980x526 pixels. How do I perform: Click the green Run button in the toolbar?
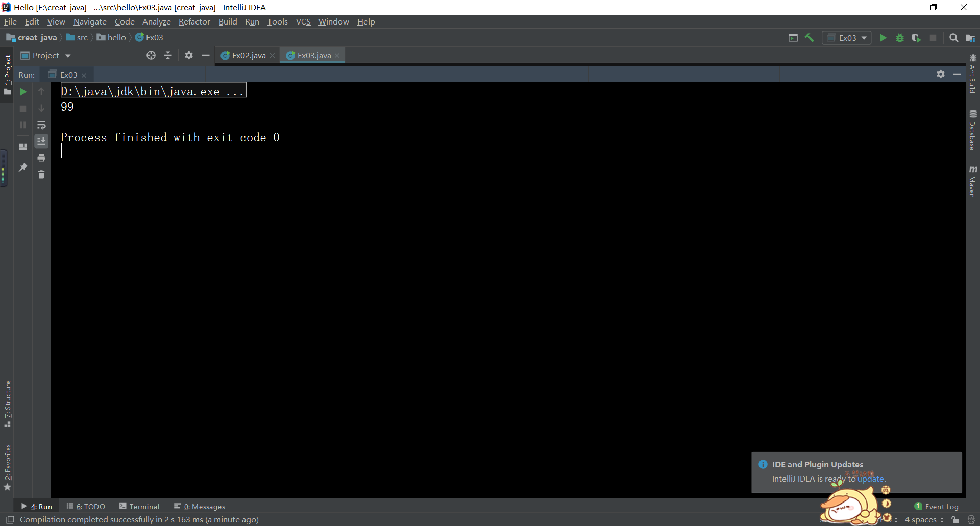883,38
